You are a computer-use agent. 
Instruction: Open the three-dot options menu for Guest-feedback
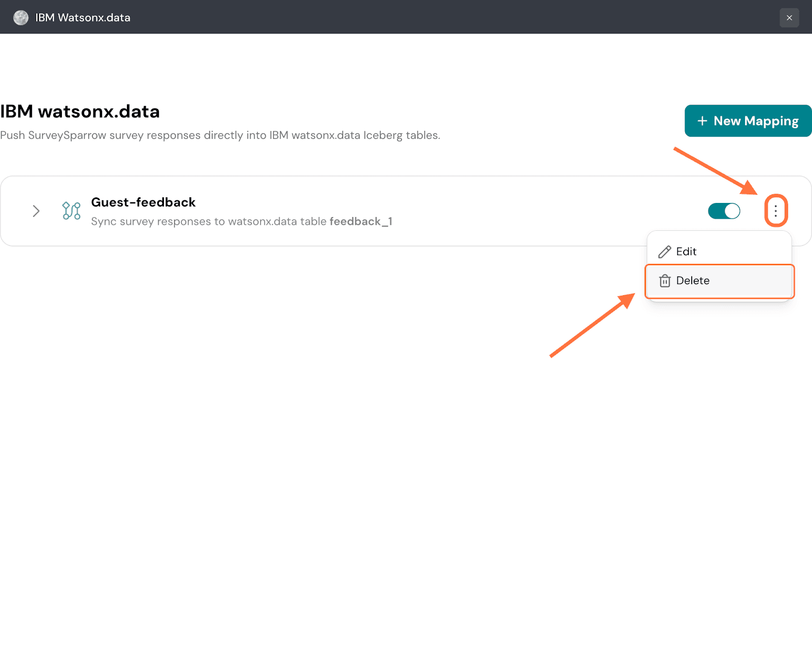point(775,211)
